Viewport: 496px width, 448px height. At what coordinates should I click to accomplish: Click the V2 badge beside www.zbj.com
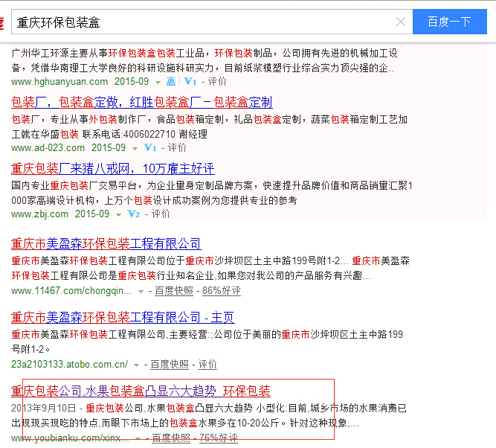[134, 214]
